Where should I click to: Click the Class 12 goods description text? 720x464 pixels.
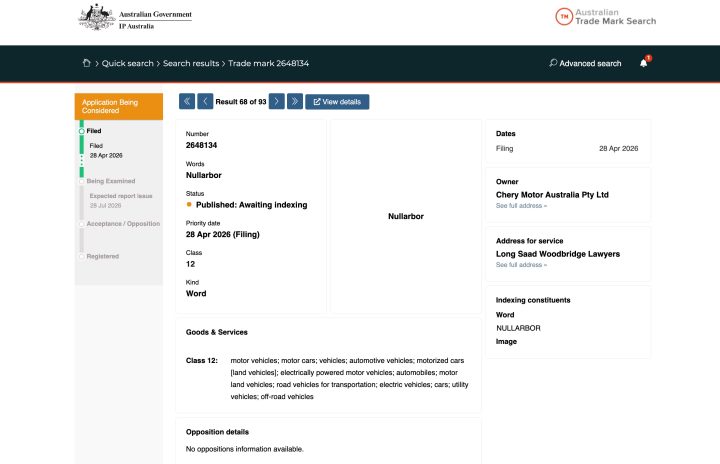349,379
